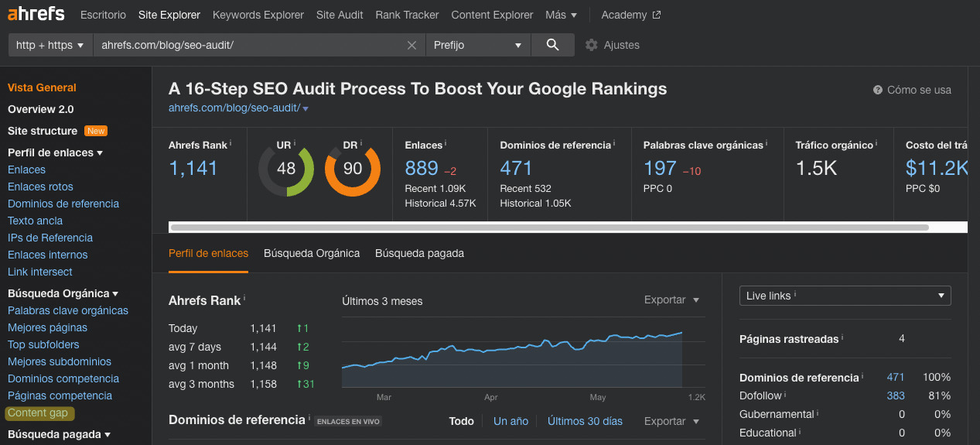This screenshot has width=980, height=445.
Task: Click the Ahrefs logo
Action: pyautogui.click(x=36, y=15)
